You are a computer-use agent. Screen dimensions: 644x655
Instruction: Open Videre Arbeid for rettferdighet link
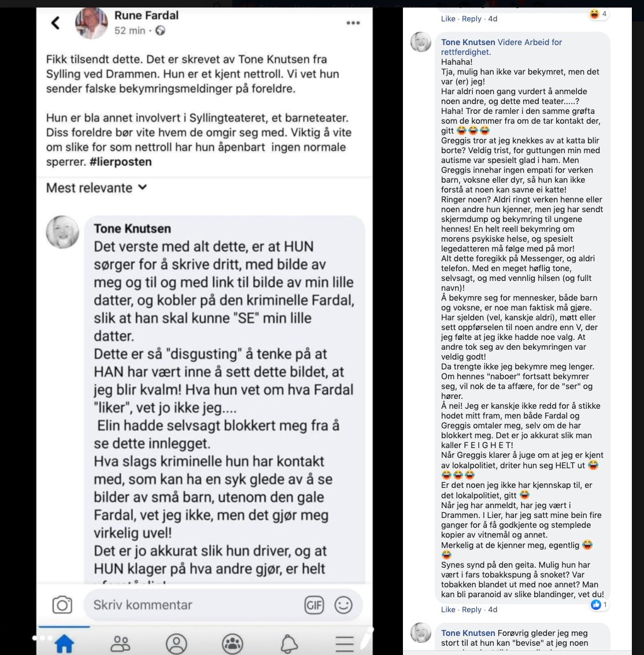coord(502,47)
